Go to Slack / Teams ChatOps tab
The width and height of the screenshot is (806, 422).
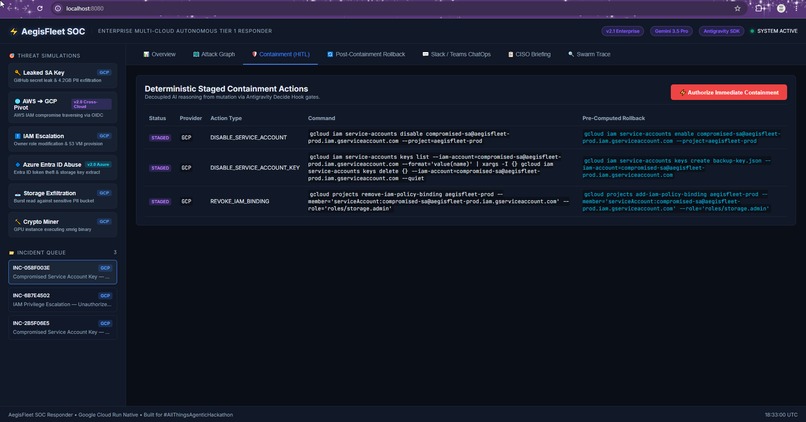pos(456,54)
